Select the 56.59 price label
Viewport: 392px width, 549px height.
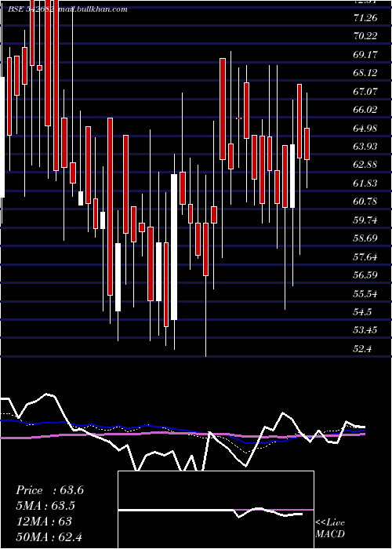[365, 274]
